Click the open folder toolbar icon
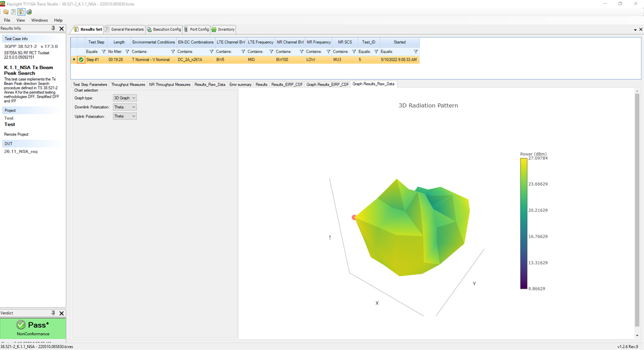644x350 pixels. click(x=6, y=12)
